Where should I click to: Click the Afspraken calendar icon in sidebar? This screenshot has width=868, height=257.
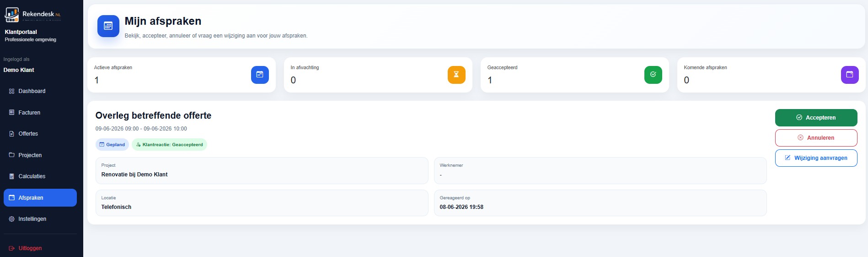12,197
